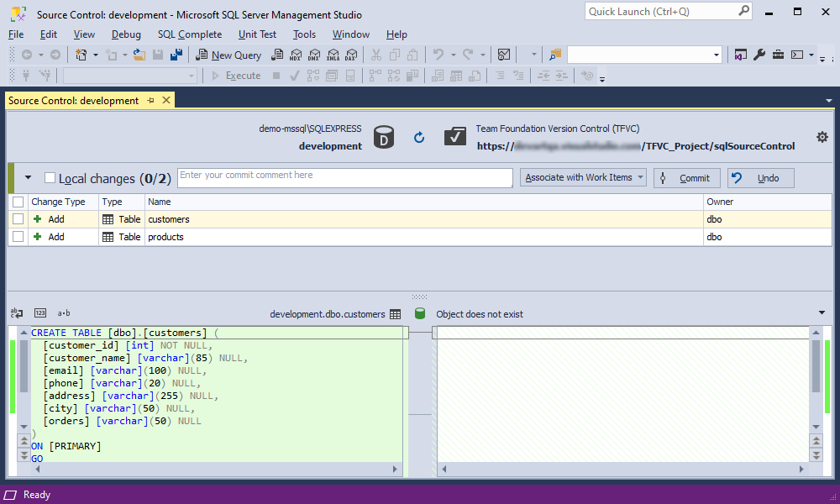Click the Find in Files icon
The width and height of the screenshot is (840, 504).
tap(555, 55)
